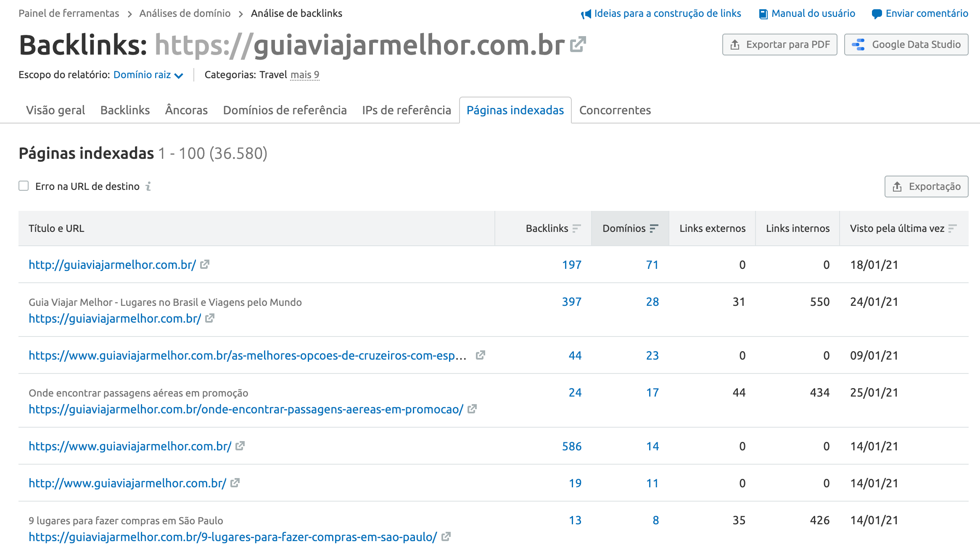Image resolution: width=980 pixels, height=552 pixels.
Task: Expand the Domínio raiz scope dropdown
Action: pos(148,75)
